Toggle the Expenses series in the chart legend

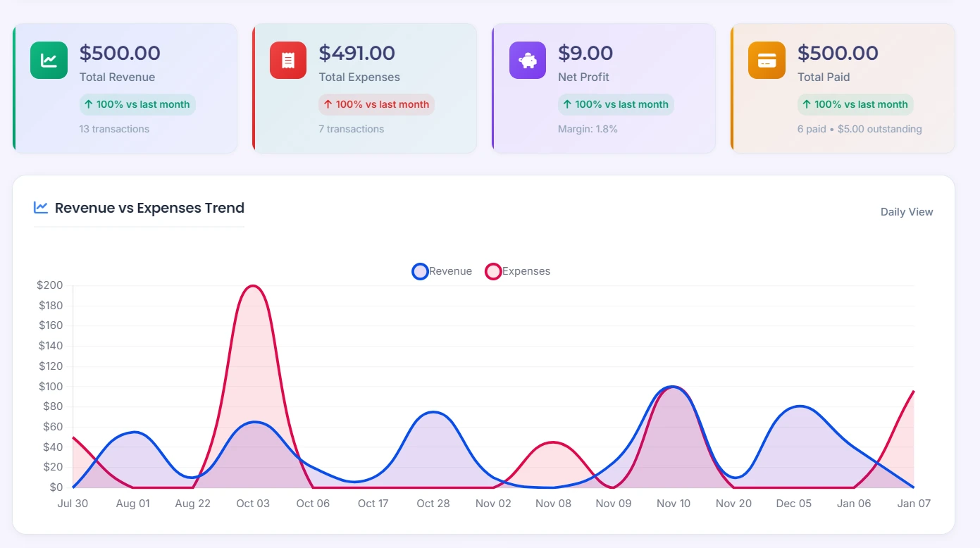(517, 271)
